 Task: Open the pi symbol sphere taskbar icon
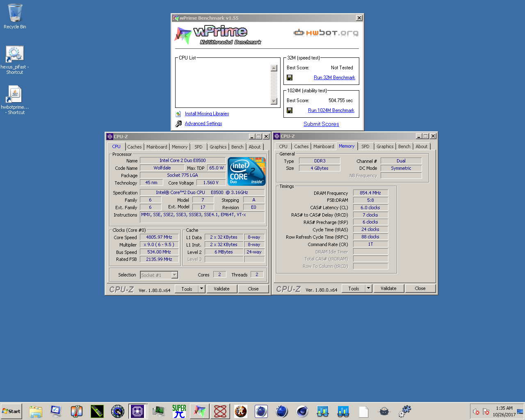(x=241, y=411)
